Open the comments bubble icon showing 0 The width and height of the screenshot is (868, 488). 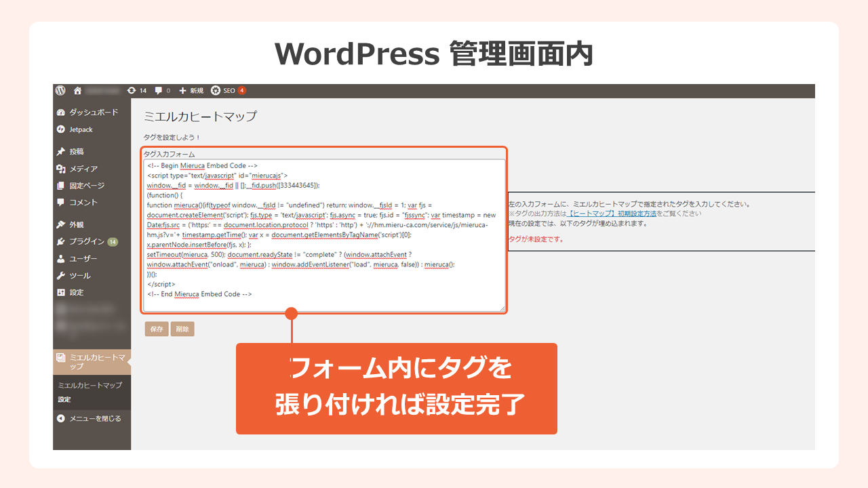click(159, 90)
